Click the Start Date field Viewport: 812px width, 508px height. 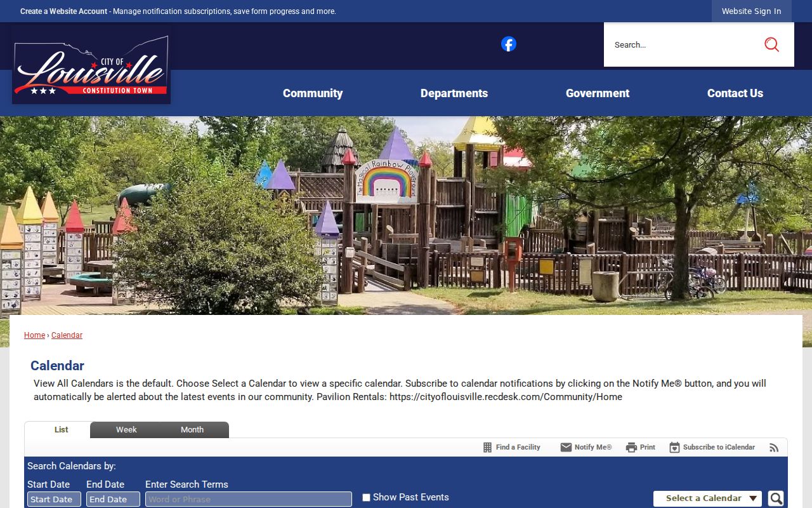click(54, 499)
